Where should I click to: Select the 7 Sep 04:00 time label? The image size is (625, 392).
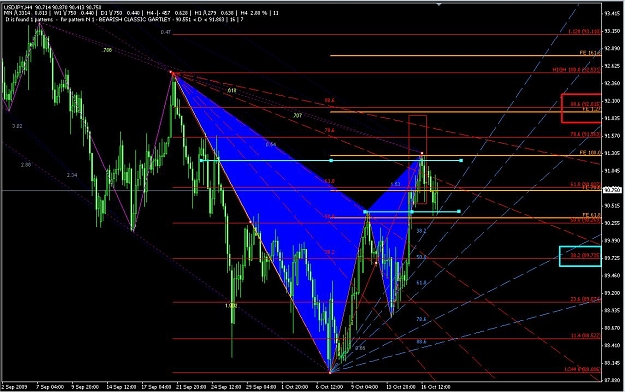coord(50,387)
